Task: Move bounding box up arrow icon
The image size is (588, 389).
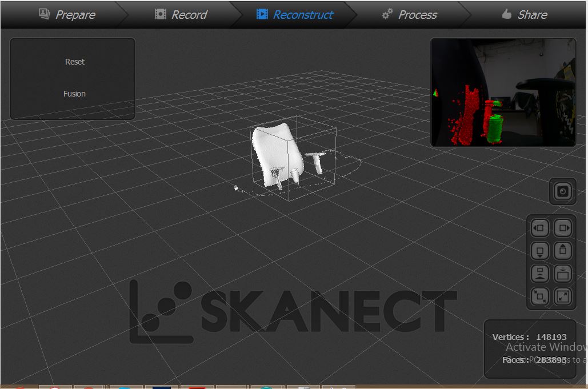Action: click(563, 251)
